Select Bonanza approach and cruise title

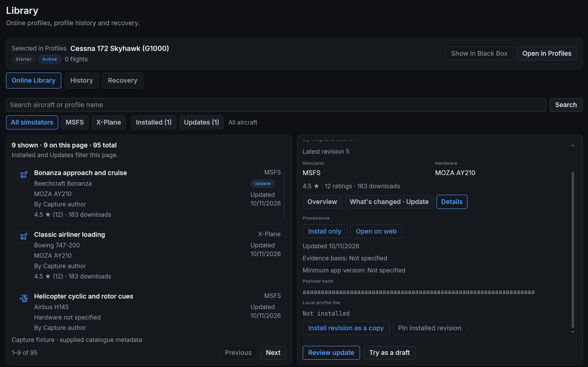(80, 173)
